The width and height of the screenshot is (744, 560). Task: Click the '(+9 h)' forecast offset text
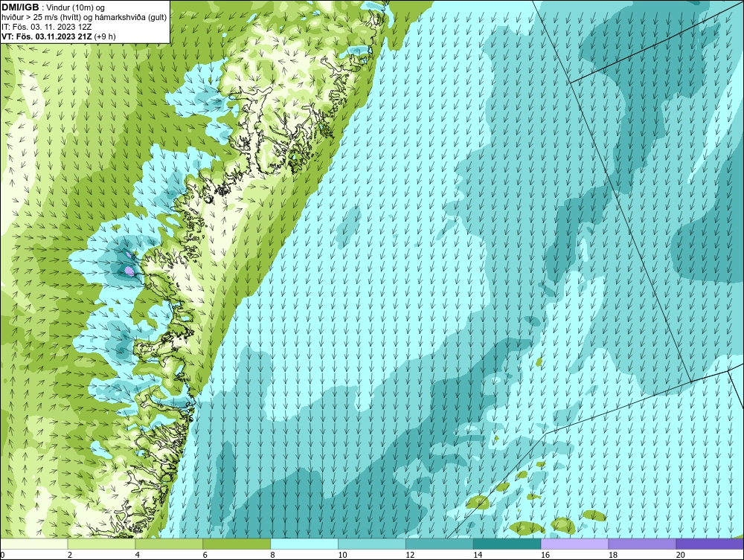(105, 36)
